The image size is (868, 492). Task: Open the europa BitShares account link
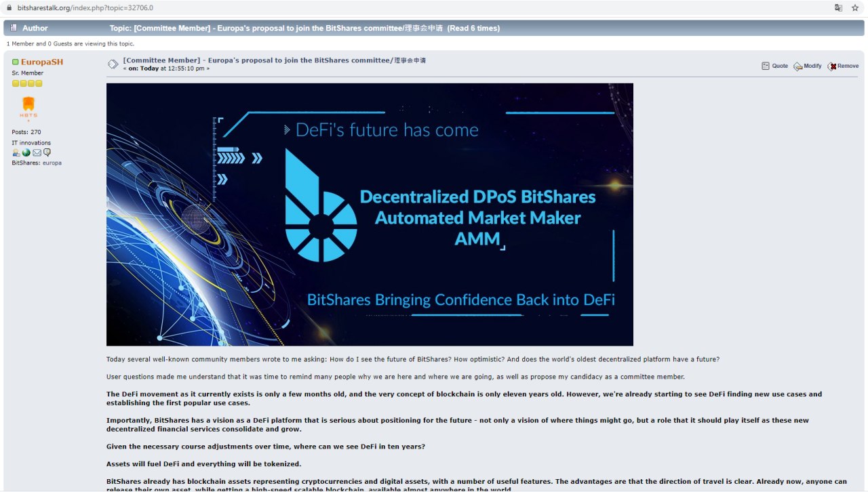[52, 163]
